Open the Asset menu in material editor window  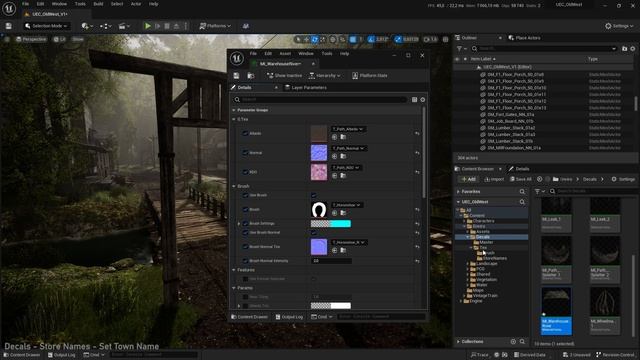coord(285,53)
